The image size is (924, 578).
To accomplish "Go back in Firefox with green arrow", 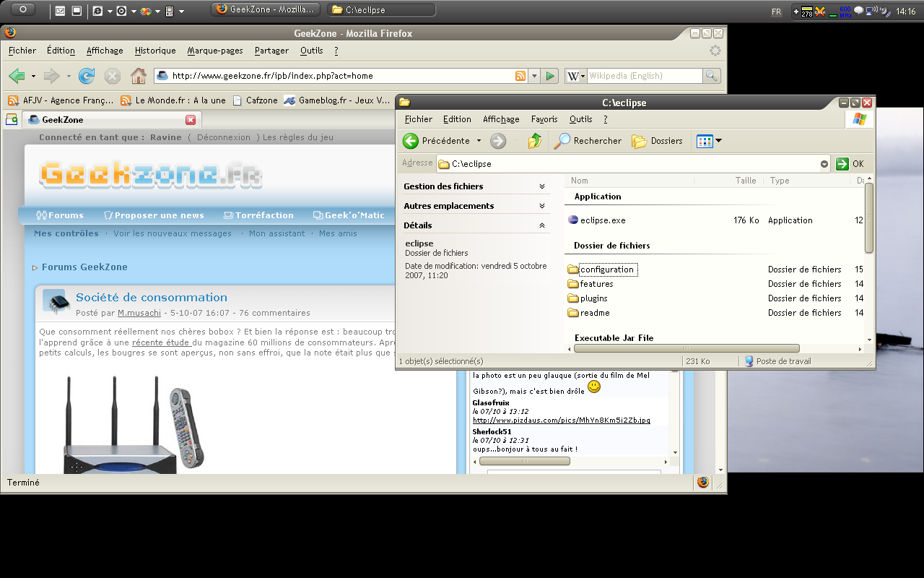I will [x=17, y=76].
